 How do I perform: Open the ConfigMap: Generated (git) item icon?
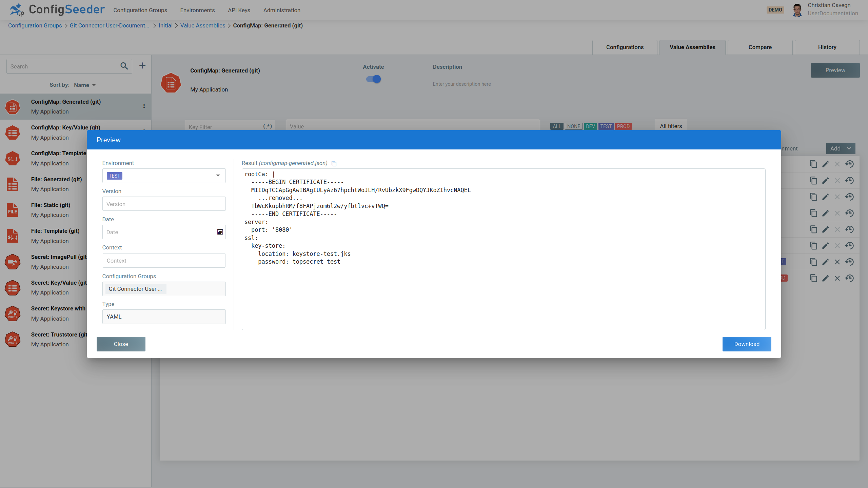pos(12,107)
